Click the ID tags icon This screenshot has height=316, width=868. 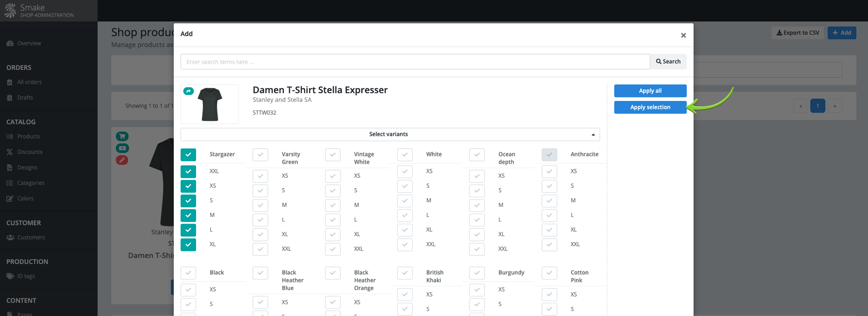click(10, 276)
